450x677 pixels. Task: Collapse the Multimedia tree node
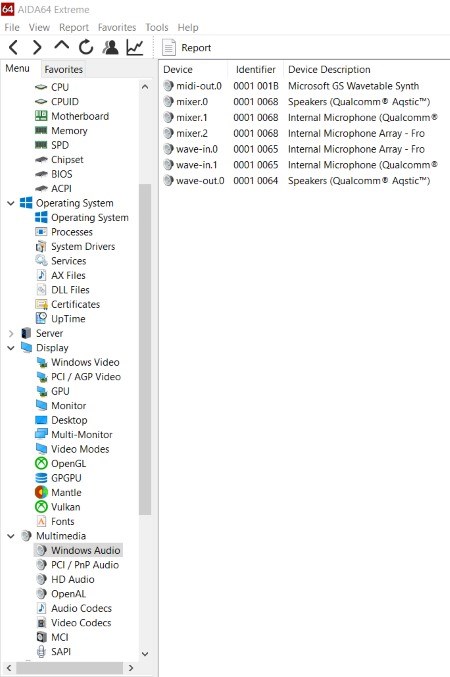11,536
